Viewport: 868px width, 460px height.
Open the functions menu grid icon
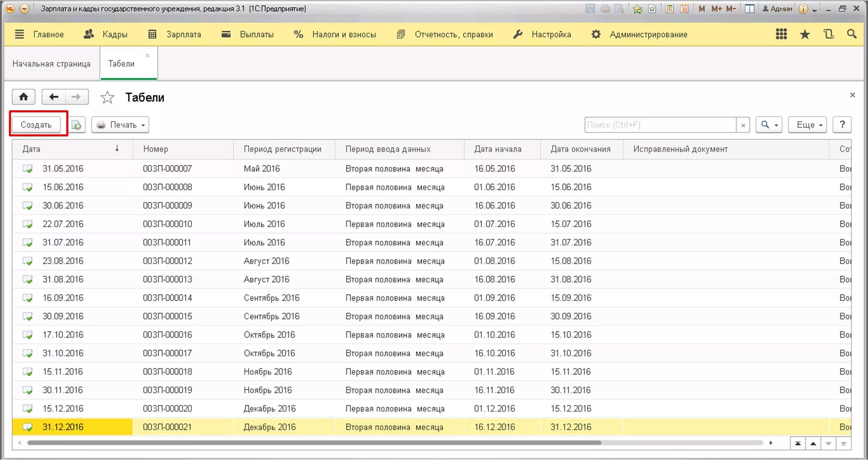[781, 34]
